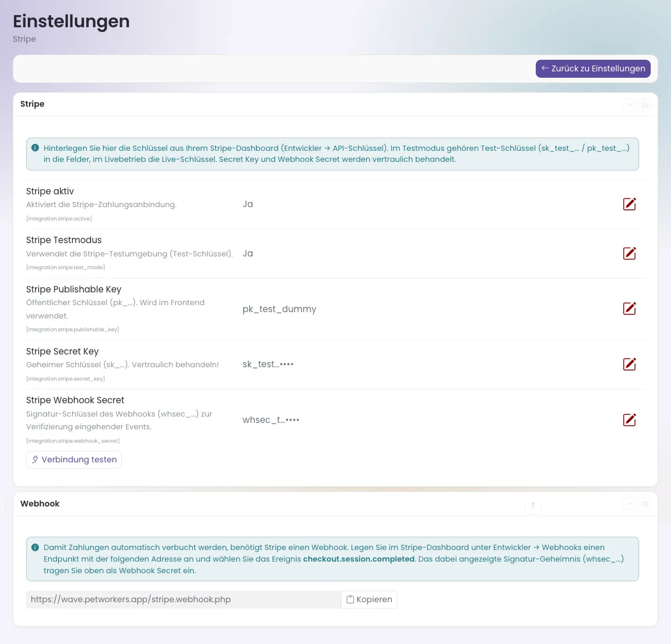Edit the Stripe Secret Key
The image size is (671, 644).
629,364
